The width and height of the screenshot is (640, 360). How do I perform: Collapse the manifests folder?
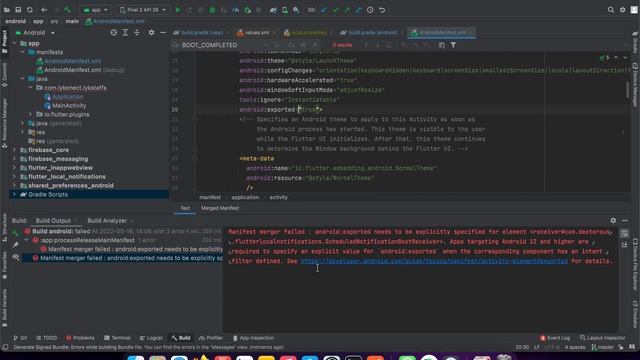22,52
